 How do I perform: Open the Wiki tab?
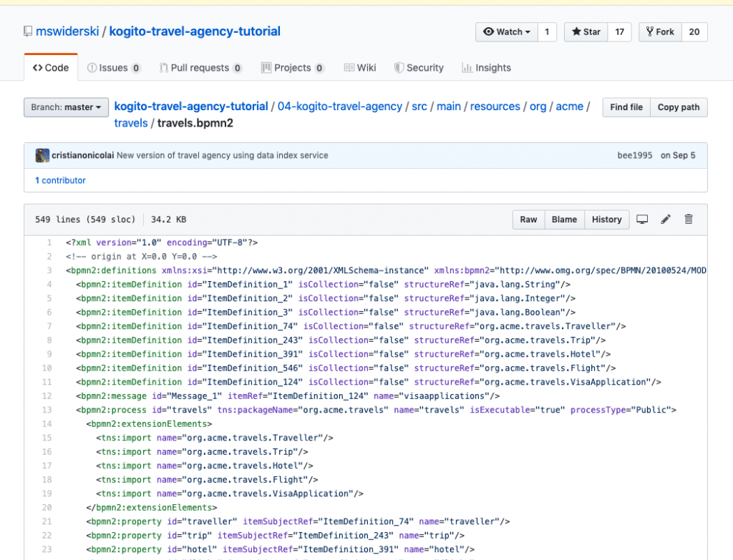pyautogui.click(x=359, y=68)
